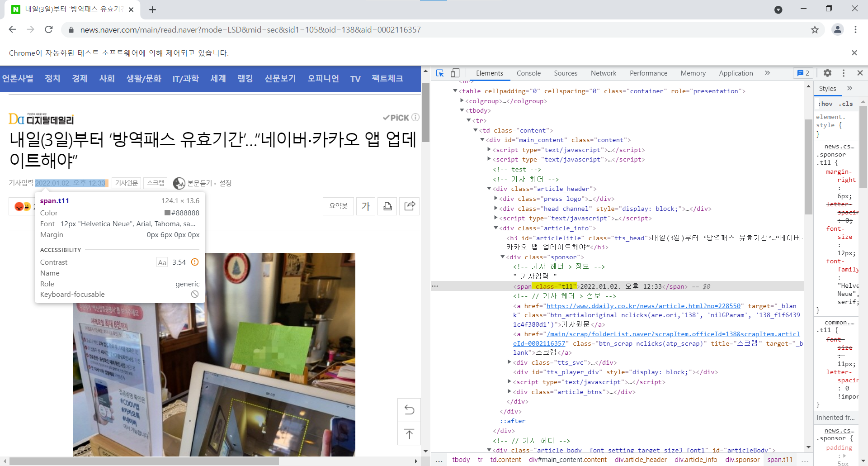Switch to the Sources tab
Screen dimensions: 868x466
click(566, 73)
